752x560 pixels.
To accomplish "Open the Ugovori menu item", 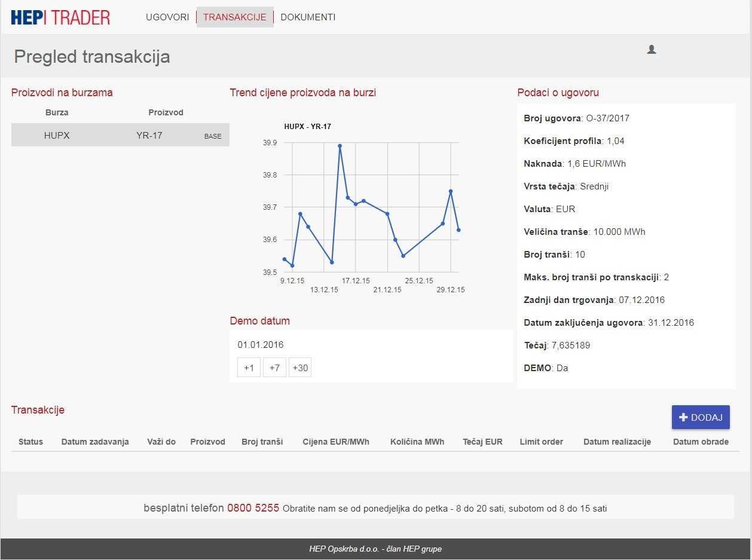I will pos(167,17).
